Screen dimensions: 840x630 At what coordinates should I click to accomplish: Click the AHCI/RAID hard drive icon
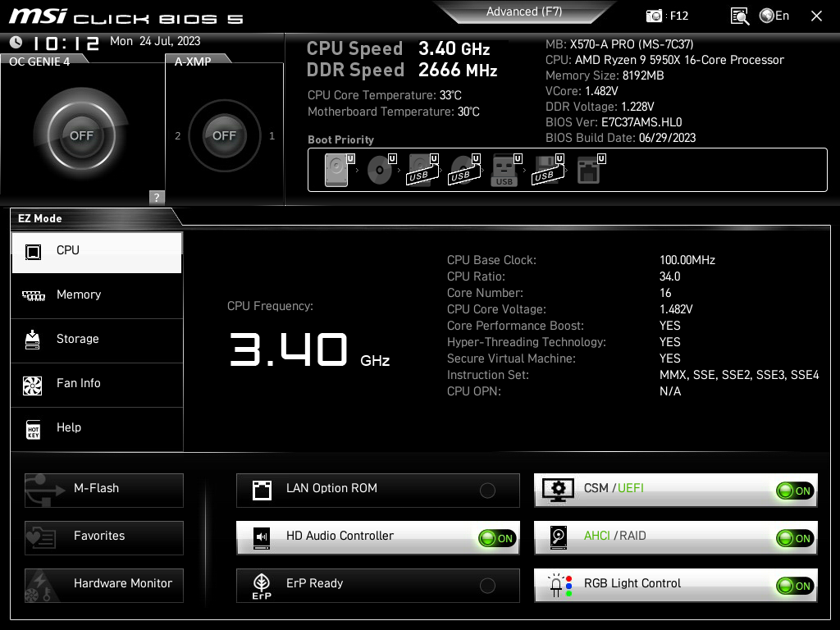click(559, 537)
